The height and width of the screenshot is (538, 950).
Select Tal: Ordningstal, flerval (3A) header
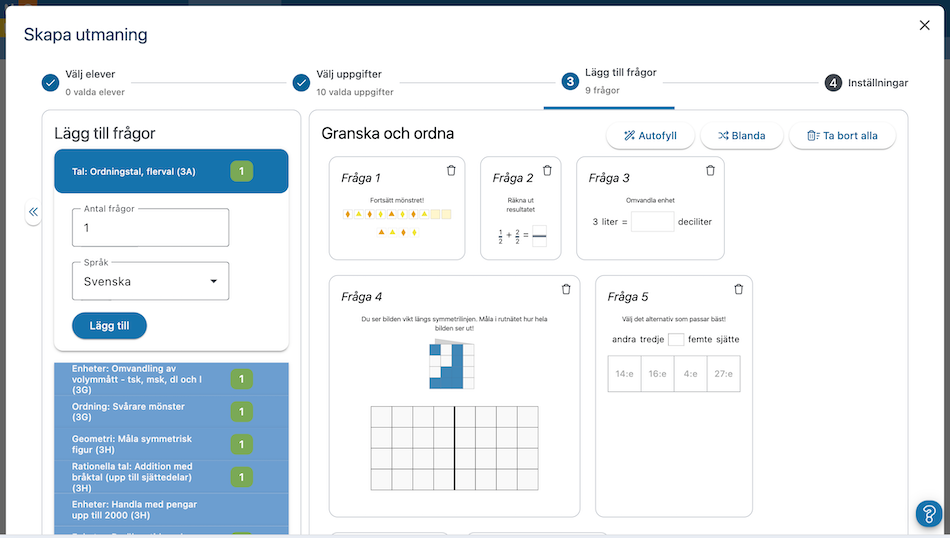point(171,171)
